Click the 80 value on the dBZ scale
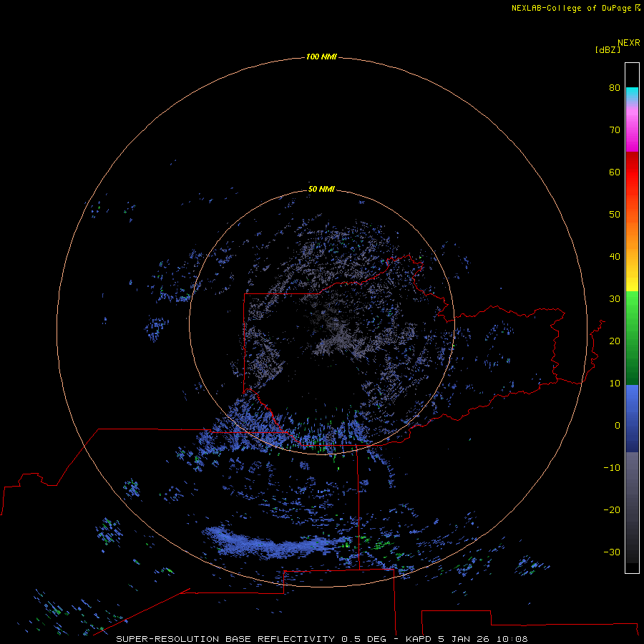 (x=615, y=88)
